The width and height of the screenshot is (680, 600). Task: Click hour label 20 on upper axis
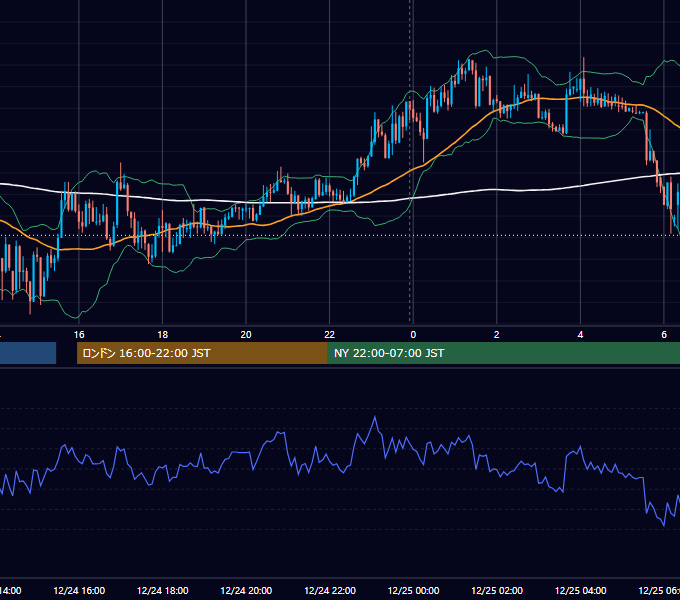[246, 335]
